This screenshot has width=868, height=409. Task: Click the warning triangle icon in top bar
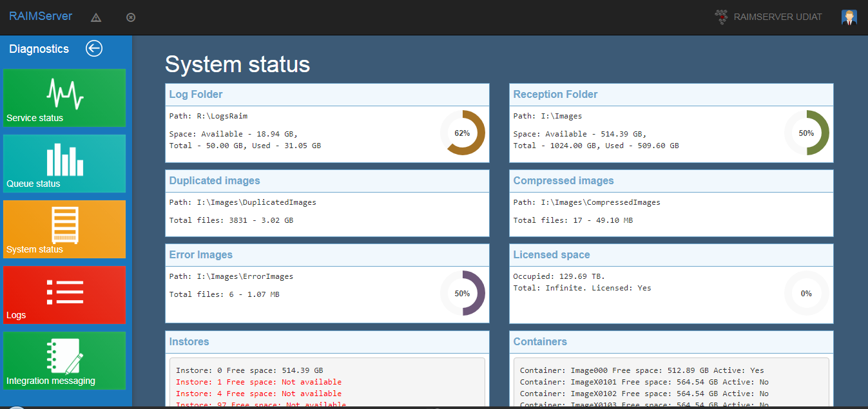(x=96, y=17)
